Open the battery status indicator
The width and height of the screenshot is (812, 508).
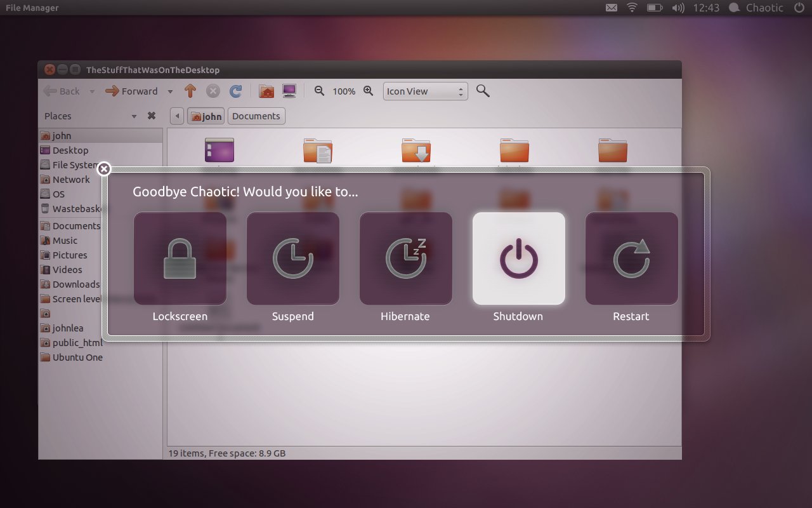(x=655, y=8)
